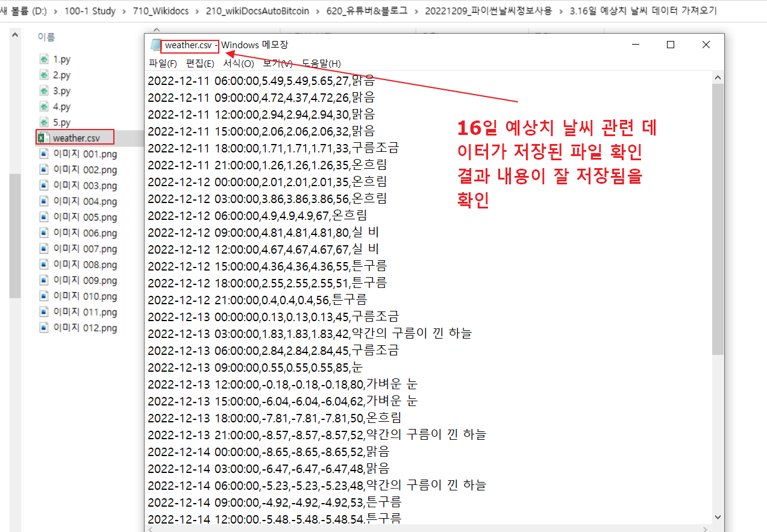Open the 도움말(H) menu in Notepad
Viewport: 767px width, 532px height.
(321, 64)
